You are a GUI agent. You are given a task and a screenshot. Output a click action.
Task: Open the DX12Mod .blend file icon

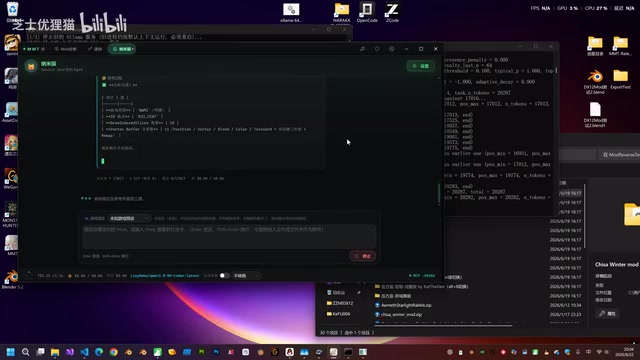tap(595, 81)
